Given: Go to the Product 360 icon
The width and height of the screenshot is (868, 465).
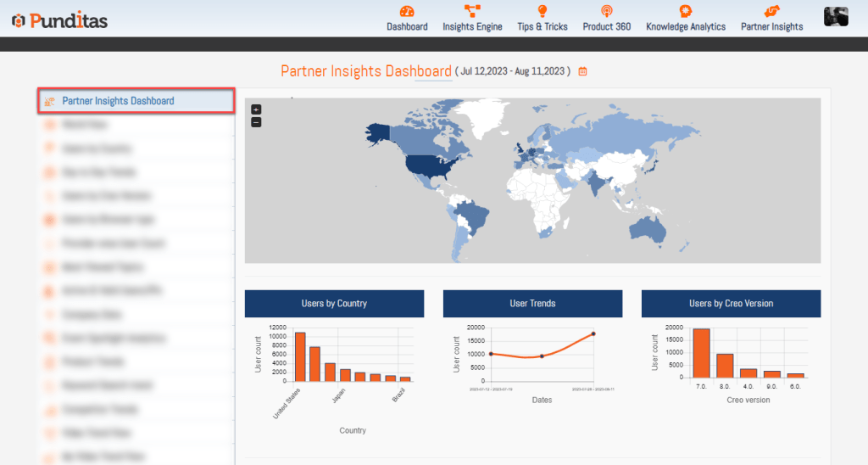Looking at the screenshot, I should (606, 11).
